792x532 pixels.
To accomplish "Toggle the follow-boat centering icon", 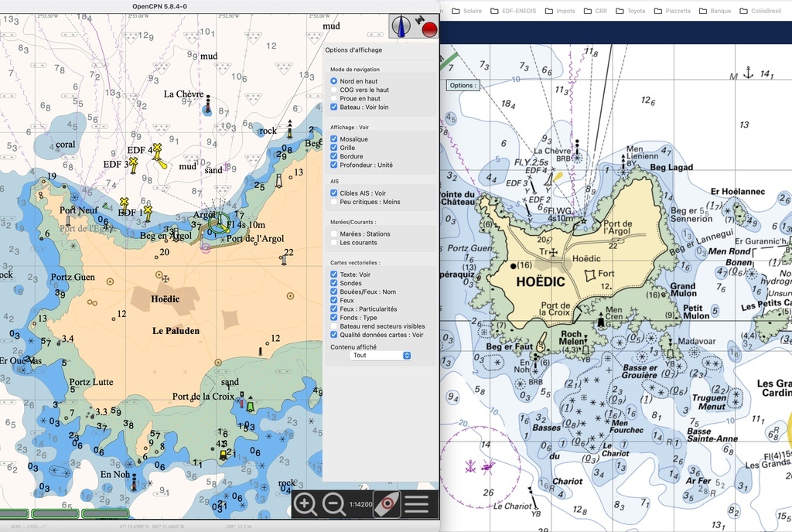I will click(x=387, y=503).
